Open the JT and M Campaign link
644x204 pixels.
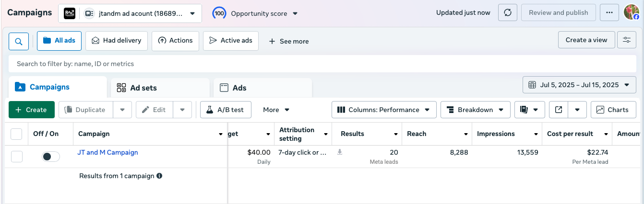point(107,152)
